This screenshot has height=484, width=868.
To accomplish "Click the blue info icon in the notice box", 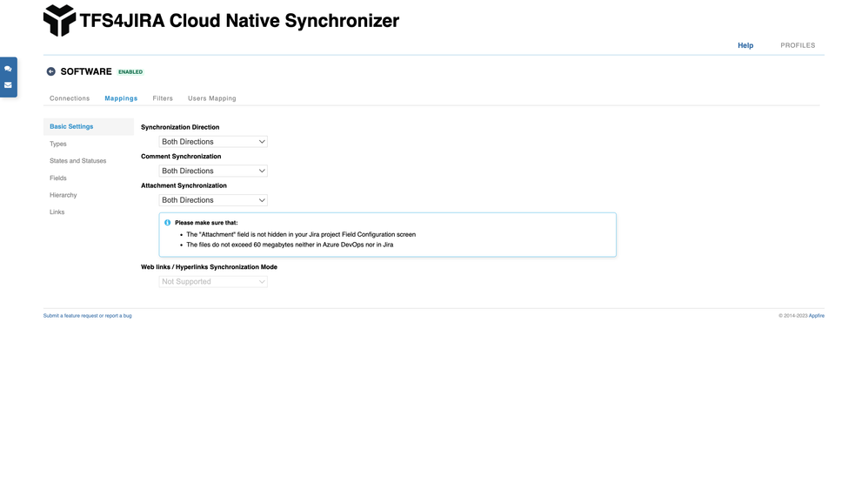I will [x=167, y=223].
